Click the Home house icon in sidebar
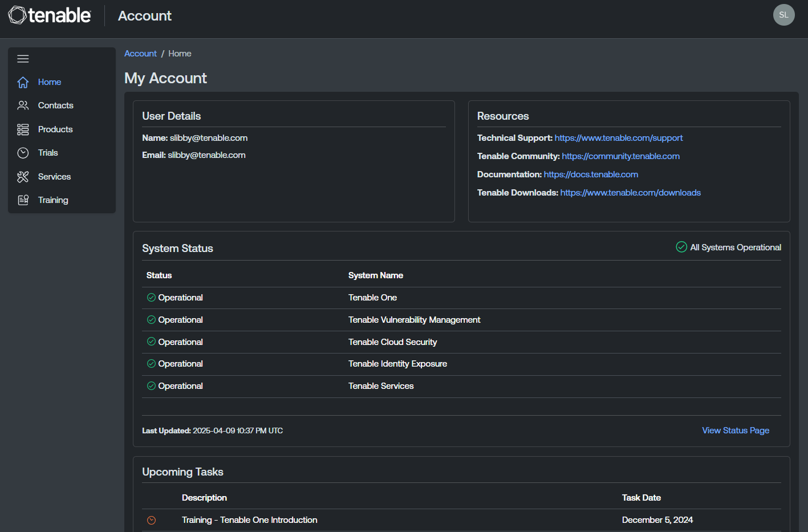 [23, 82]
